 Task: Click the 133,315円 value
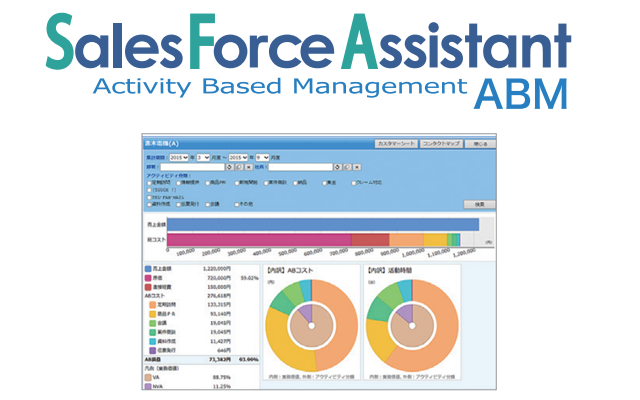219,305
